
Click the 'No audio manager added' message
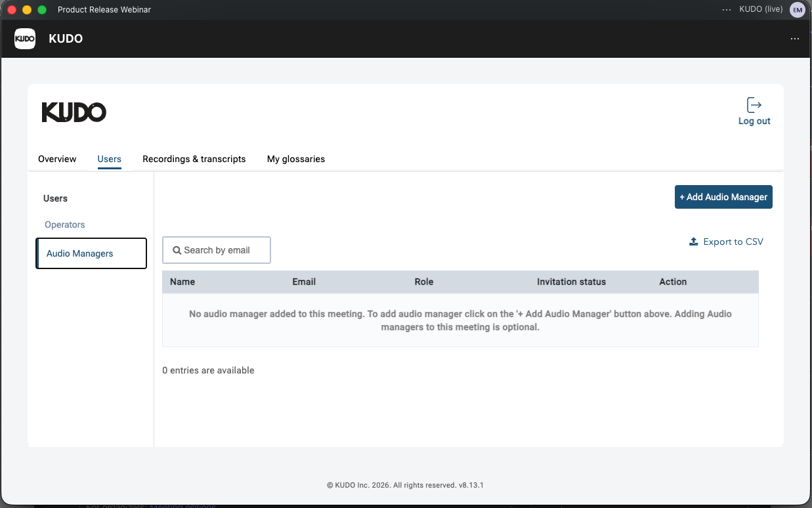pos(460,320)
